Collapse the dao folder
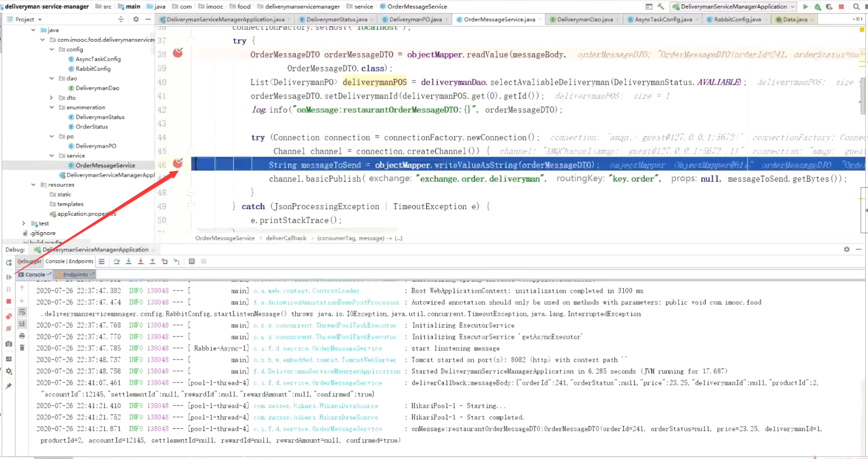This screenshot has width=868, height=459. (x=52, y=78)
